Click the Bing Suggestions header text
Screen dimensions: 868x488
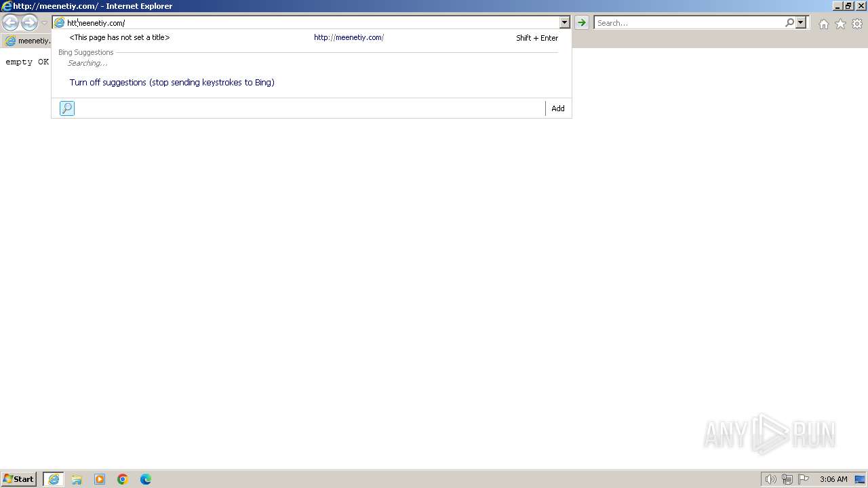pos(86,52)
